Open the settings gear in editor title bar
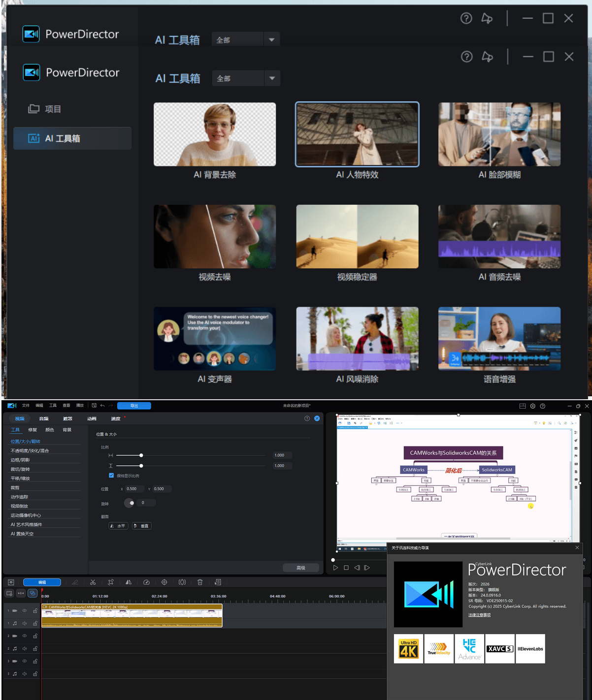 point(532,406)
